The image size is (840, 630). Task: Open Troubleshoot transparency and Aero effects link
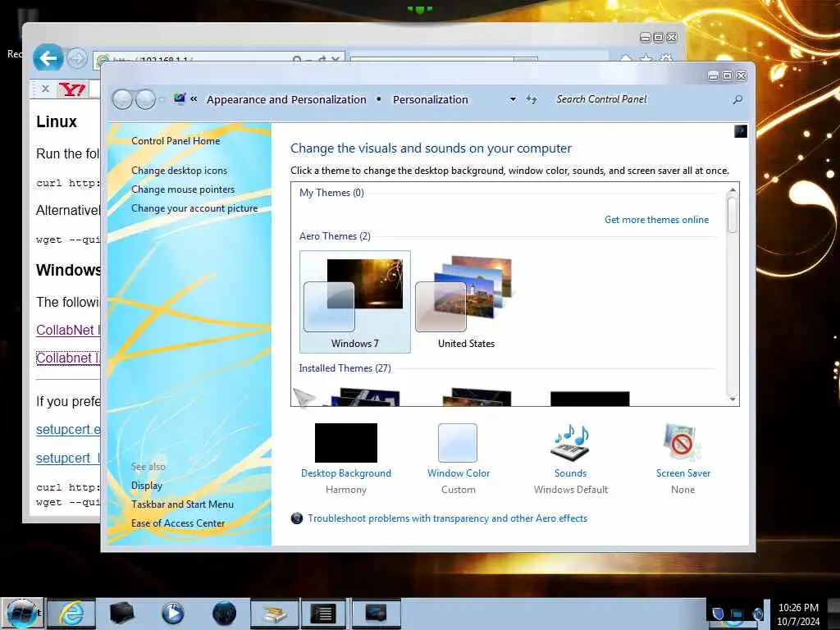click(x=447, y=518)
